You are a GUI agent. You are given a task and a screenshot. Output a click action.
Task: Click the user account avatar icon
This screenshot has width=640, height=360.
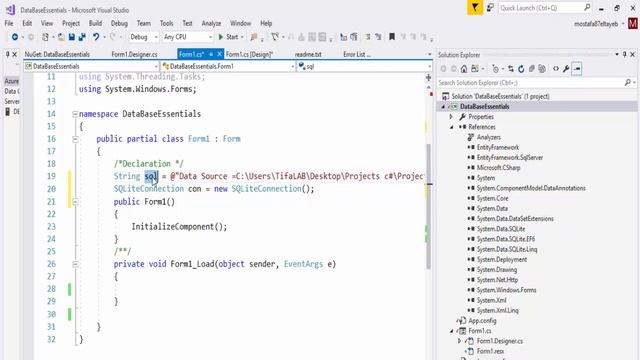coord(633,24)
